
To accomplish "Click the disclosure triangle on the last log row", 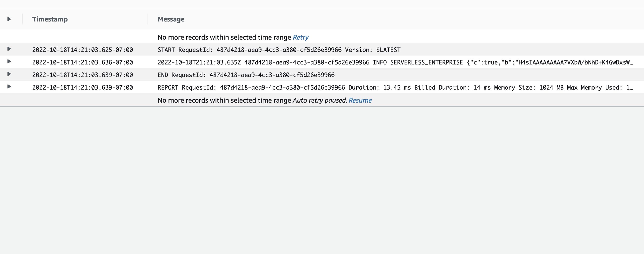I will click(x=9, y=87).
